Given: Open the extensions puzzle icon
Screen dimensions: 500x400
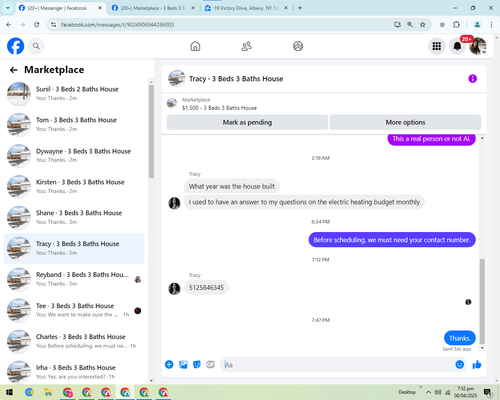Looking at the screenshot, I should 456,25.
